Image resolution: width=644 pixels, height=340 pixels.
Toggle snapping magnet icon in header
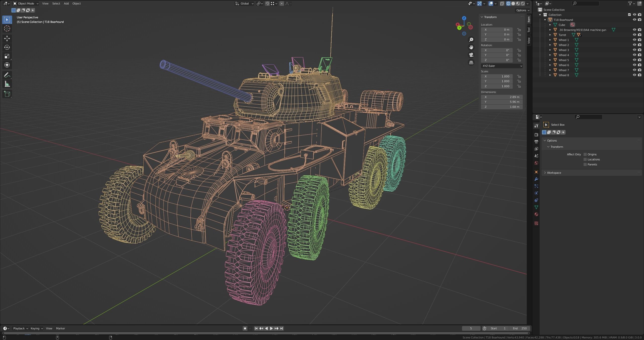coord(267,4)
